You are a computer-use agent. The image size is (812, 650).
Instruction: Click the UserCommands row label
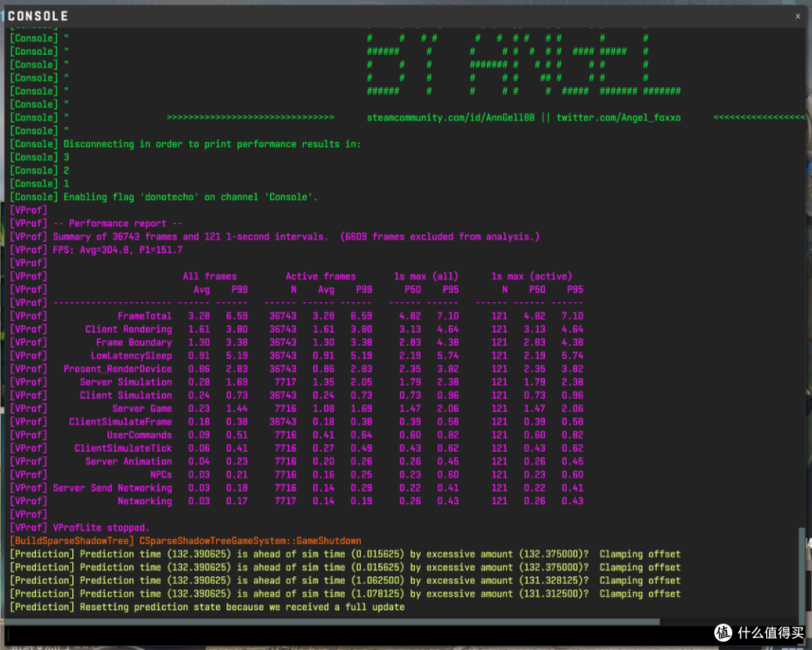pos(139,435)
